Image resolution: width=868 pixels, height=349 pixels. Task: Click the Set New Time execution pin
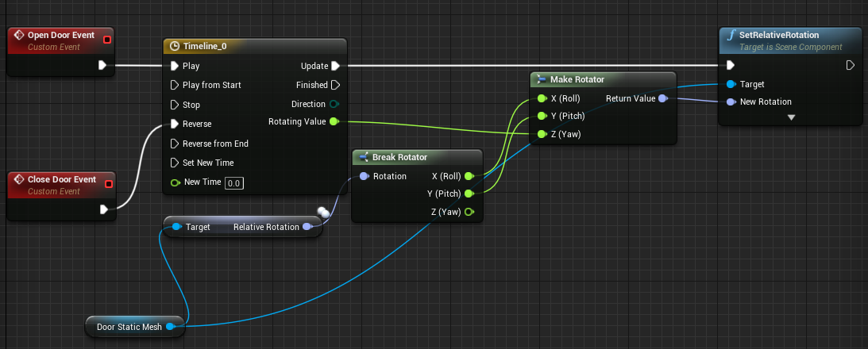click(x=175, y=163)
